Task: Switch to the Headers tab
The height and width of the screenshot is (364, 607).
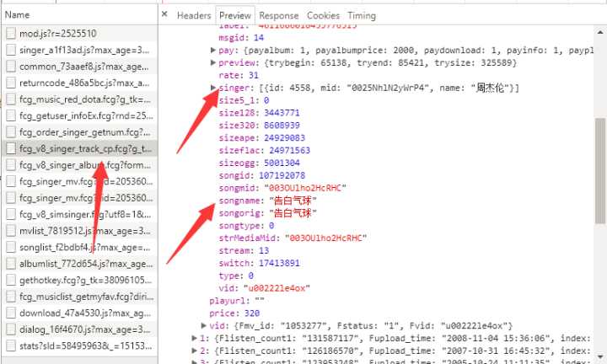Action: 194,15
